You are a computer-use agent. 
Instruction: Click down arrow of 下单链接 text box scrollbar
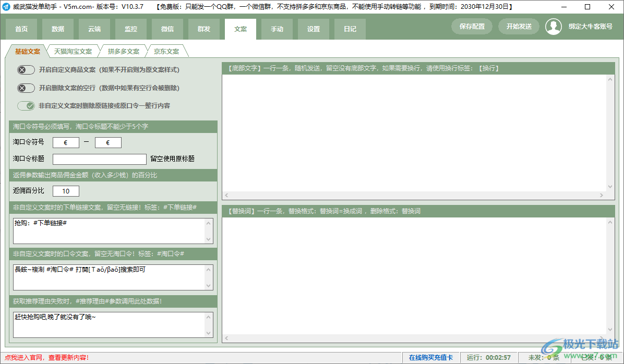click(x=209, y=239)
